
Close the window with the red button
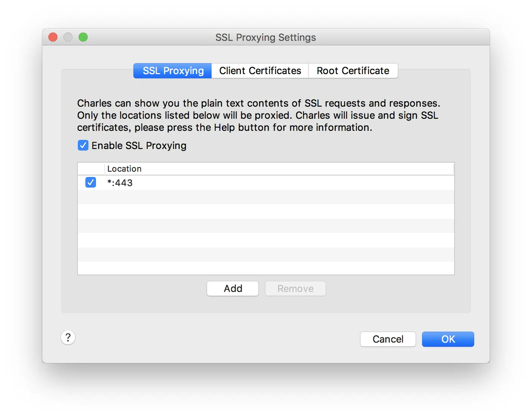(x=53, y=37)
